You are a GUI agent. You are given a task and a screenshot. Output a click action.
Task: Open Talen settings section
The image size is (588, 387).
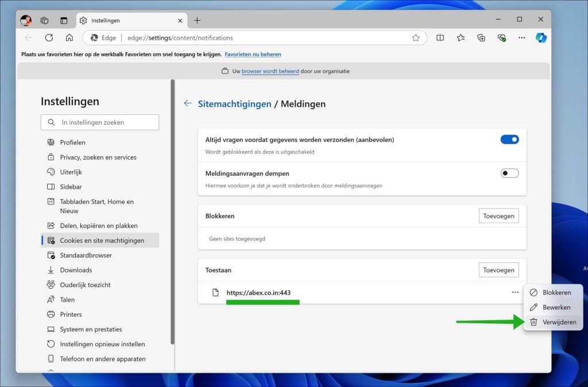pyautogui.click(x=100, y=300)
